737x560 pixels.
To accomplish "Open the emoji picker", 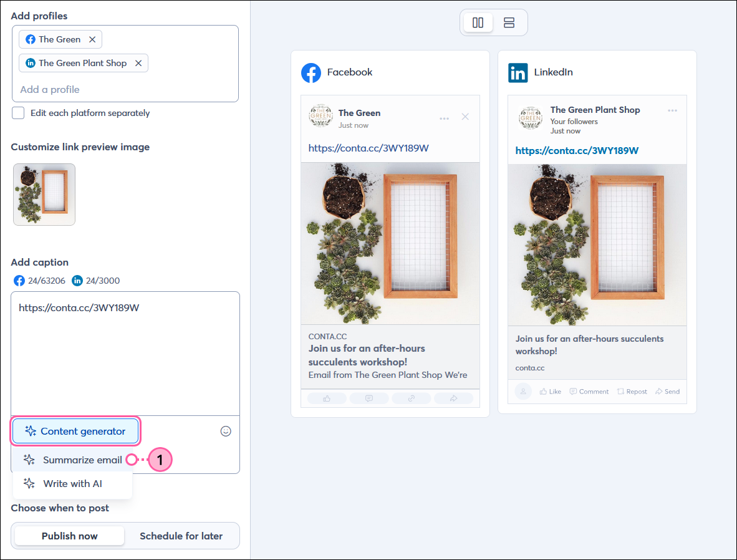I will [x=226, y=431].
